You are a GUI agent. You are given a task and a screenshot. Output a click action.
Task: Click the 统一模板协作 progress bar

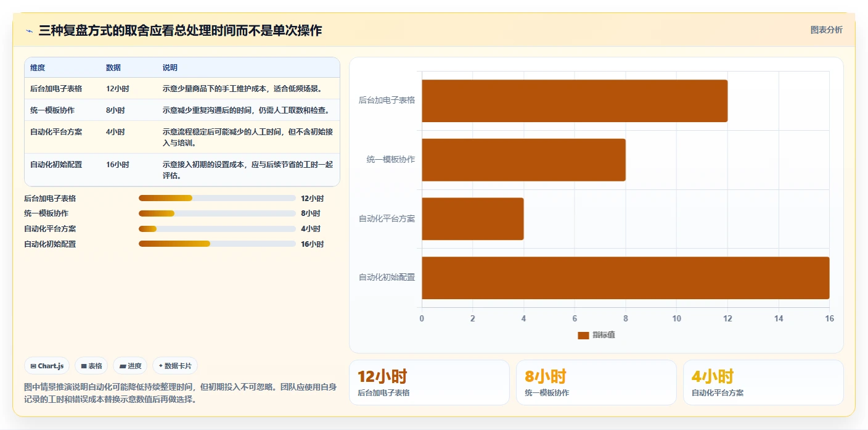pyautogui.click(x=217, y=213)
